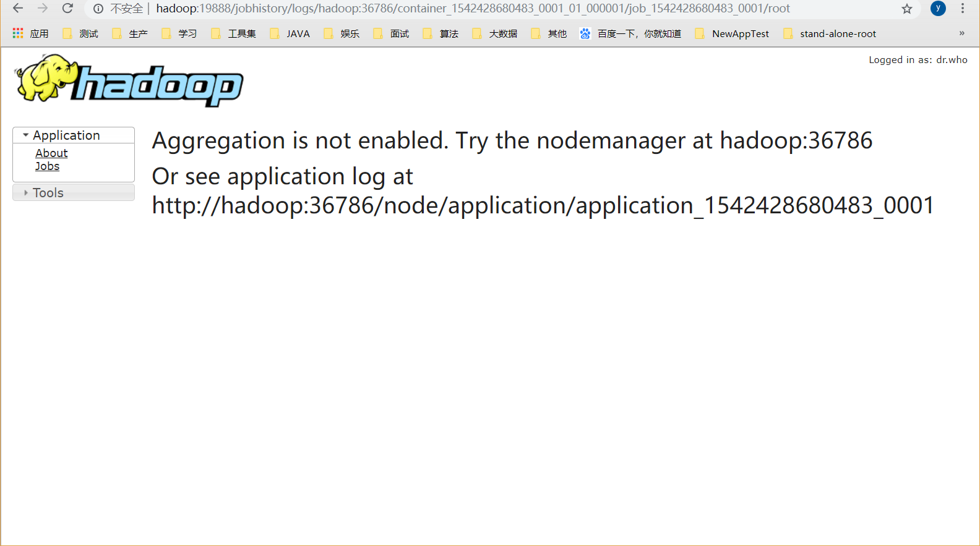
Task: Click the 'Logged in as: dr.who' text
Action: click(x=918, y=60)
